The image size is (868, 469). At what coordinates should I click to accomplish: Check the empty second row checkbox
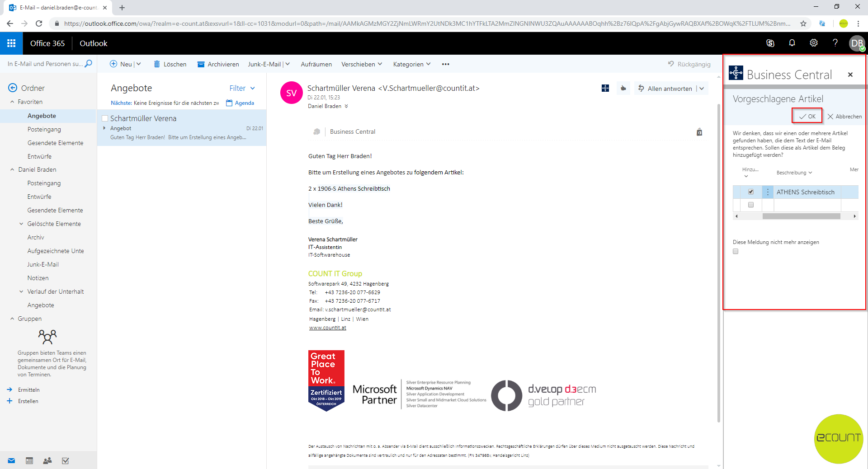(751, 205)
